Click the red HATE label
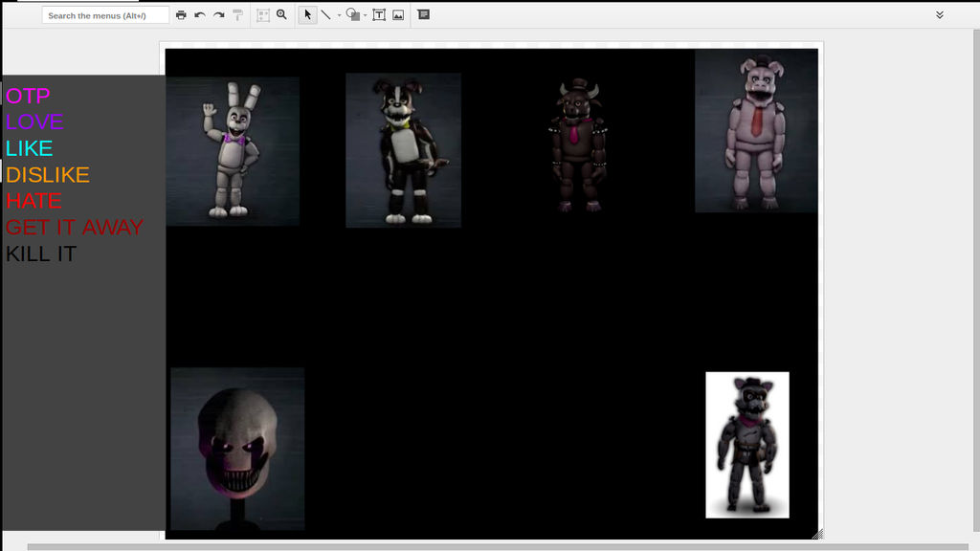The image size is (980, 551). click(x=33, y=201)
